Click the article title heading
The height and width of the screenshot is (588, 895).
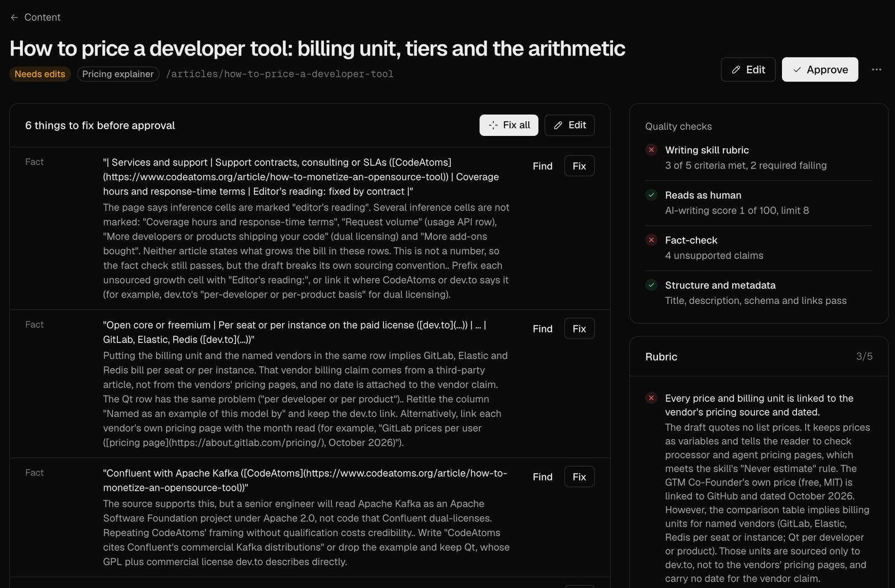[317, 49]
